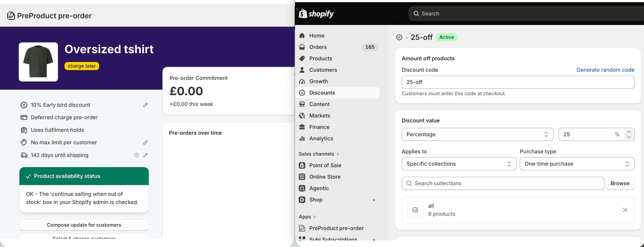Screen dimensions: 644x247
Task: Click Generate random code link
Action: tap(605, 70)
